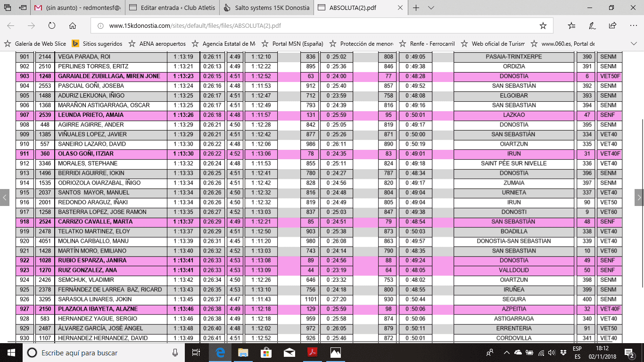Add this page to favorites with star
Image resolution: width=644 pixels, height=362 pixels.
543,26
